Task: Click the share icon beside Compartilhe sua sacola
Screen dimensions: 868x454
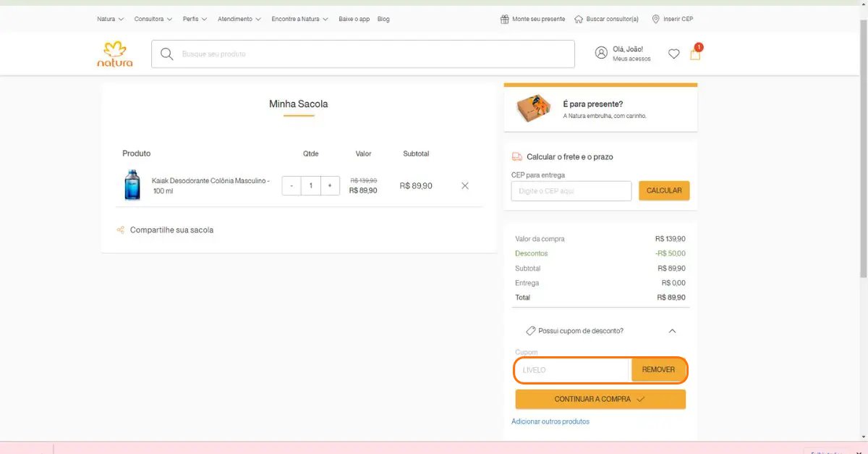Action: click(121, 230)
